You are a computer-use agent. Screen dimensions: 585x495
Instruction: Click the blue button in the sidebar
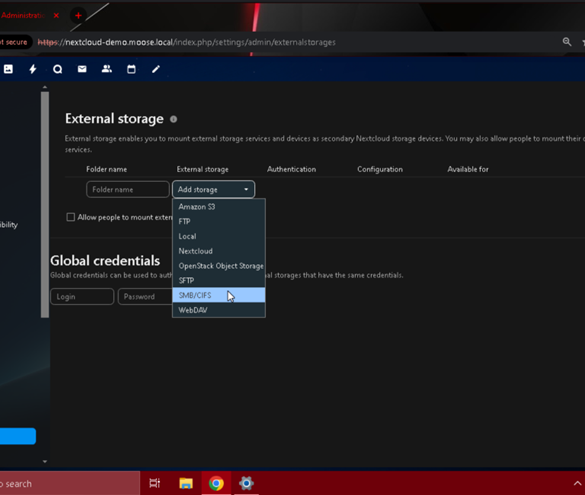18,436
